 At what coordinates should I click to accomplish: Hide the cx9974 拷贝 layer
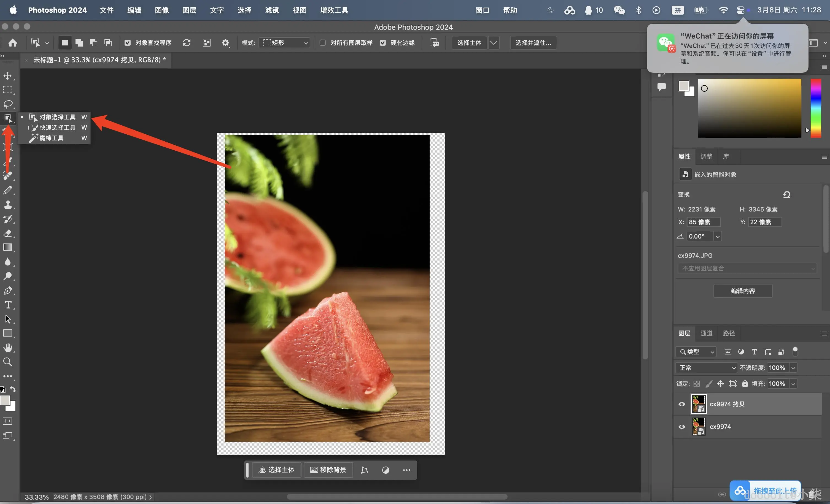[x=681, y=404]
